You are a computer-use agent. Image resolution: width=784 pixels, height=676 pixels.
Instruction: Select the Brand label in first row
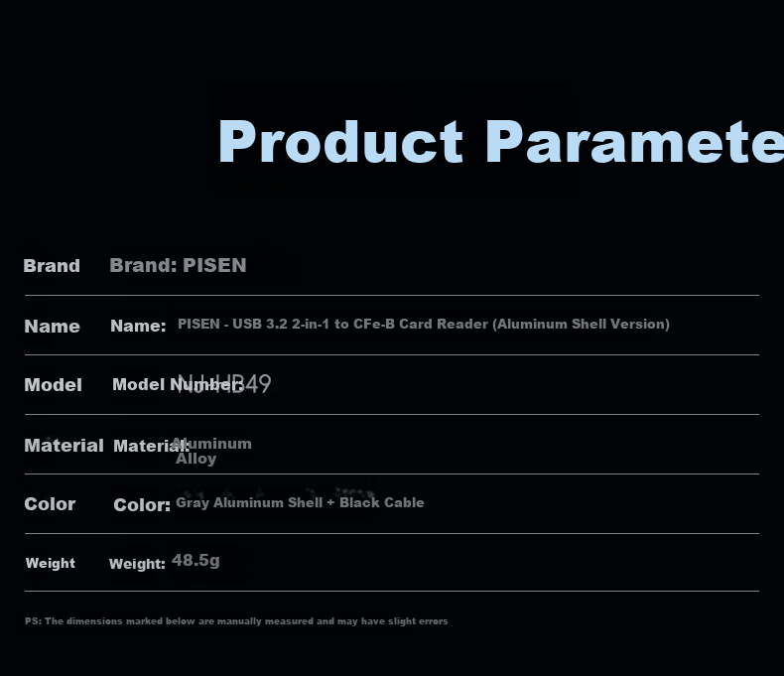pos(52,265)
